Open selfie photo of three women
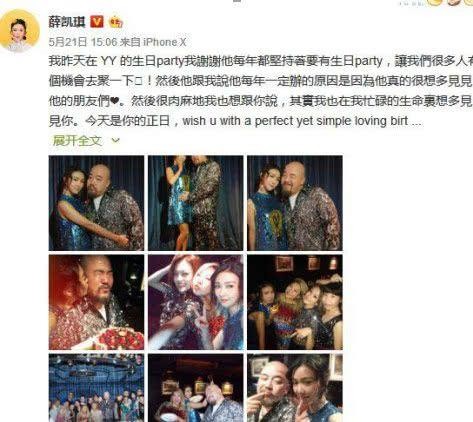The width and height of the screenshot is (473, 422). pos(196,302)
